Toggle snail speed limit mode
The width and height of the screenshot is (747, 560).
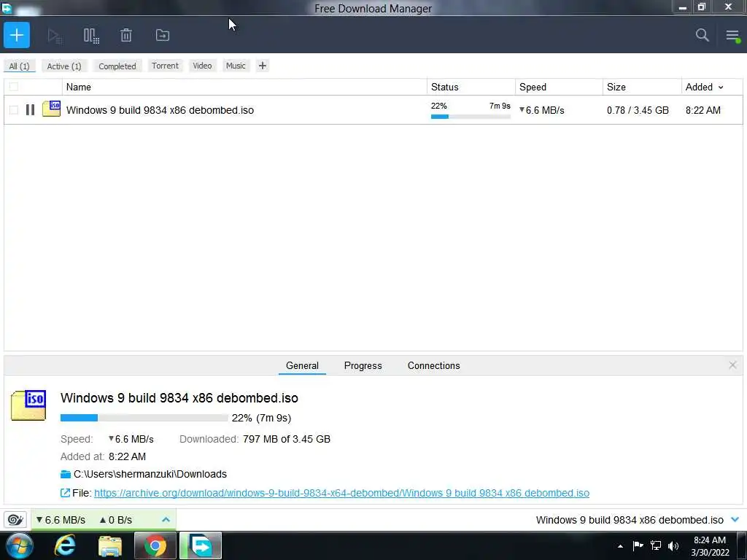pyautogui.click(x=15, y=519)
